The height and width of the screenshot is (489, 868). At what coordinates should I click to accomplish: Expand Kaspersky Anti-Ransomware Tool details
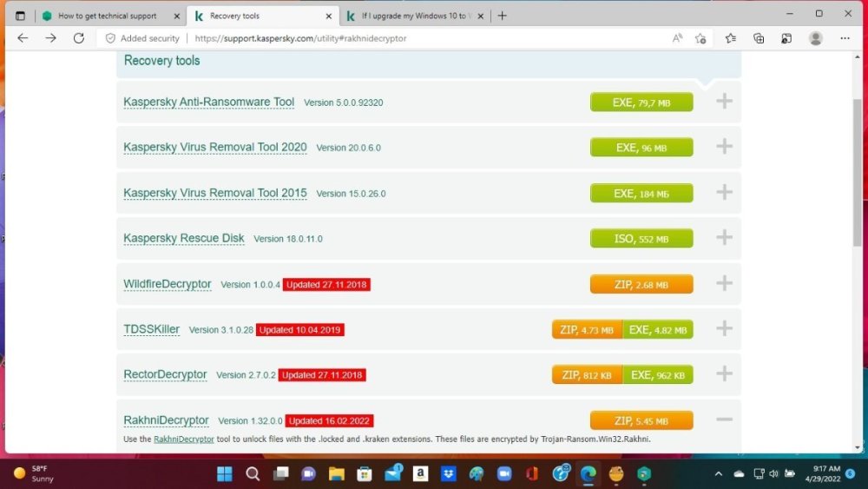click(x=724, y=102)
